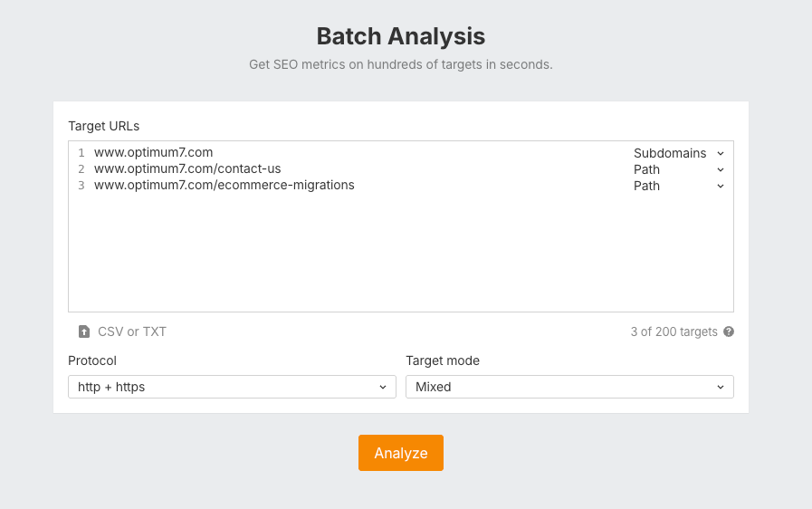Viewport: 812px width, 509px height.
Task: Click the Protocol label
Action: click(92, 360)
